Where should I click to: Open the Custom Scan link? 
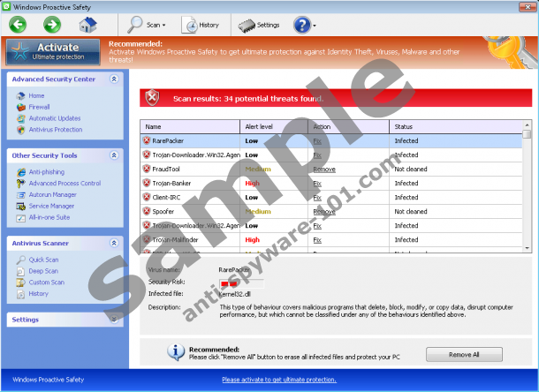coord(47,282)
